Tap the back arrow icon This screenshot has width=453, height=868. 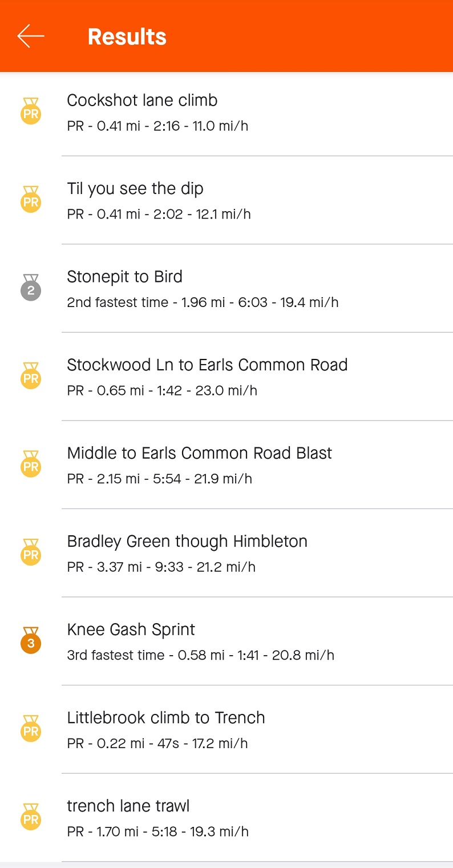[x=31, y=36]
